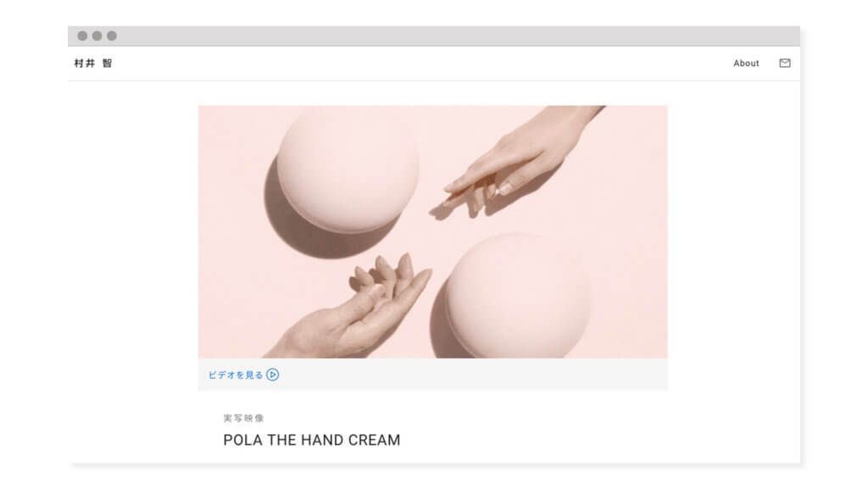868x489 pixels.
Task: Click the gray bar below the photo
Action: click(x=433, y=375)
